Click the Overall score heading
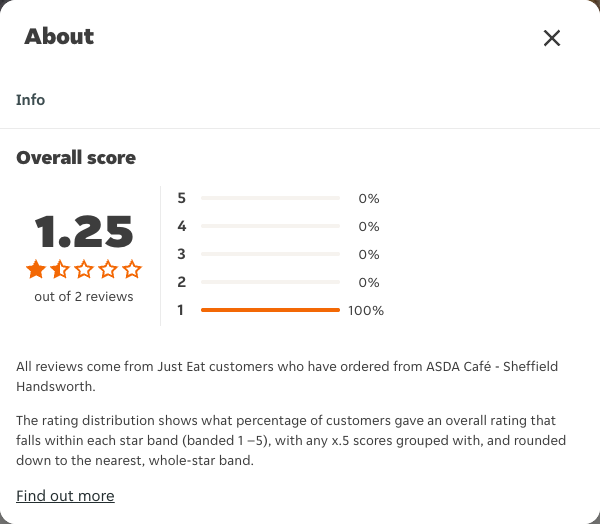The height and width of the screenshot is (524, 600). point(76,158)
